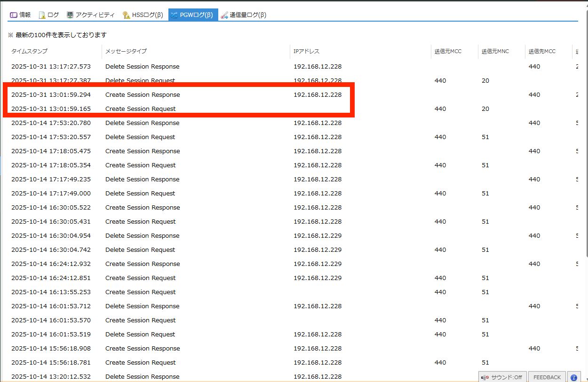Click the IPアドレス column header

(x=306, y=51)
